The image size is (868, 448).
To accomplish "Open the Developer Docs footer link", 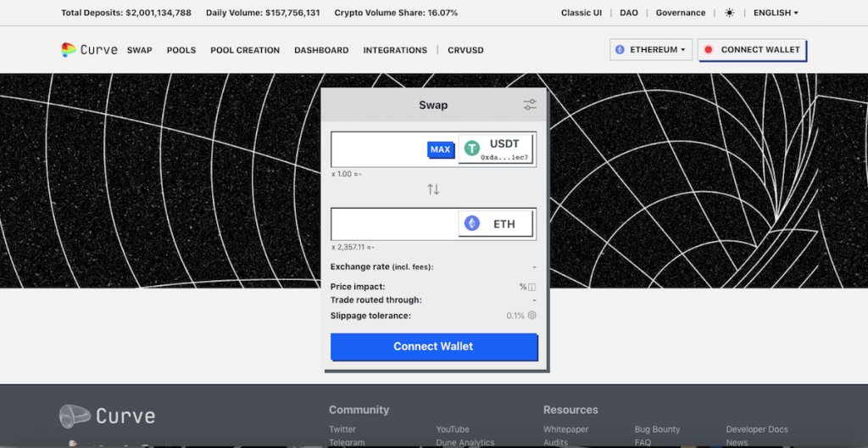I will click(757, 429).
